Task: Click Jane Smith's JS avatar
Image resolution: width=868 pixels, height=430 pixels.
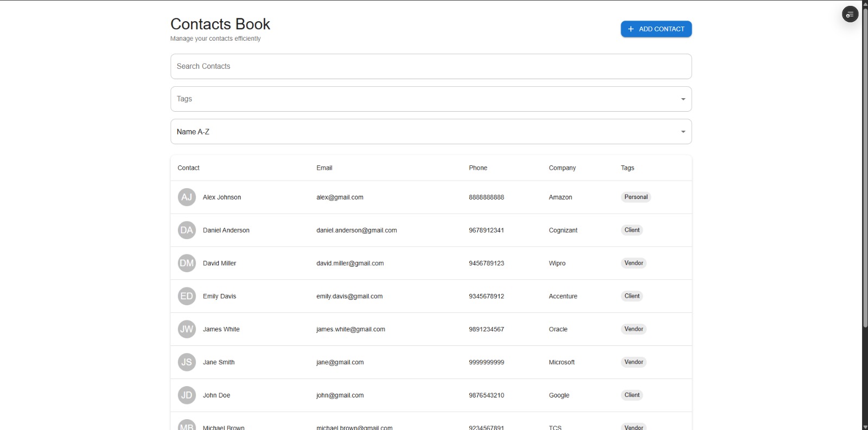Action: [x=187, y=362]
